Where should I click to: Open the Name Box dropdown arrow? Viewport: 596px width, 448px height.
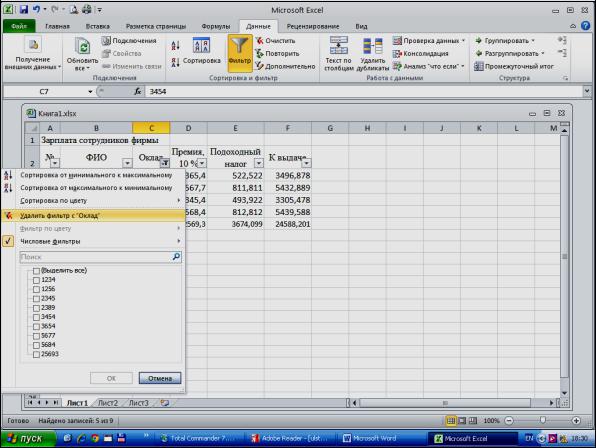(x=90, y=92)
